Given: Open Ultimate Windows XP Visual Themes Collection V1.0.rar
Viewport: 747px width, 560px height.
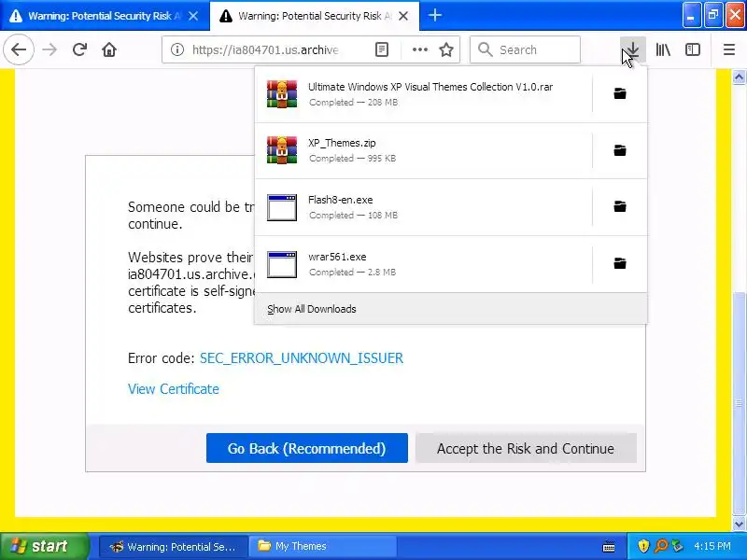Looking at the screenshot, I should tap(423, 94).
